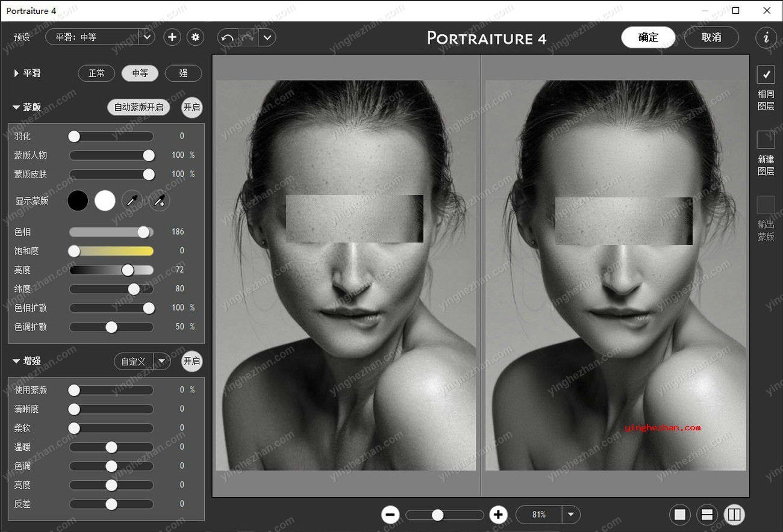Open the 81% zoom level dropdown
783x532 pixels.
(x=570, y=515)
